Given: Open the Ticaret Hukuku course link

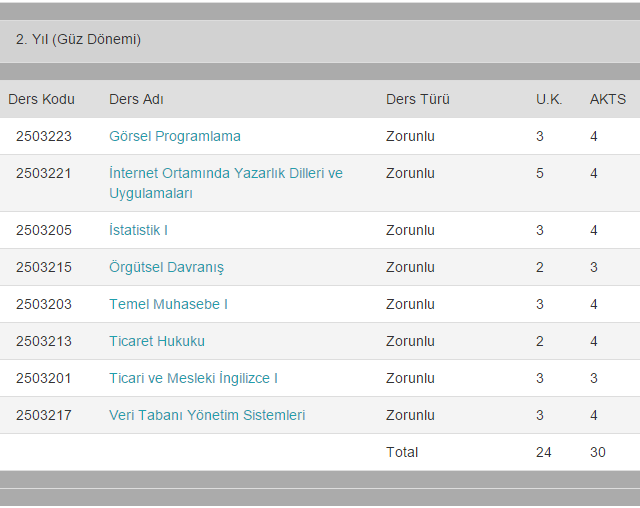Looking at the screenshot, I should click(156, 341).
